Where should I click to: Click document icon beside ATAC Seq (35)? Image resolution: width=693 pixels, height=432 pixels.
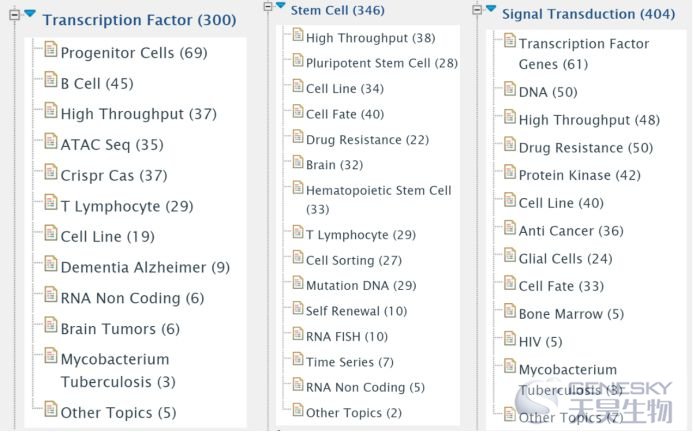pyautogui.click(x=51, y=141)
